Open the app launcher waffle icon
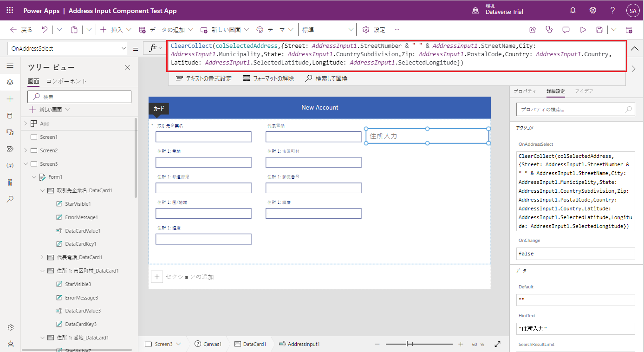644x352 pixels. (x=10, y=11)
